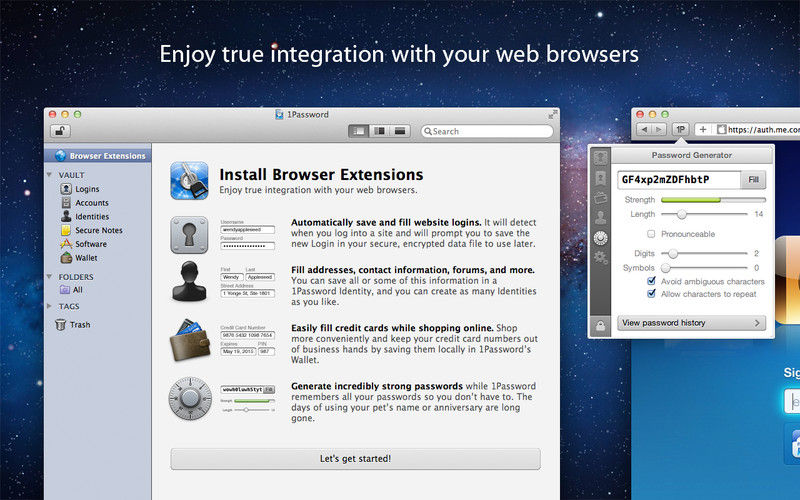Screen dimensions: 800x500
Task: Click the 1P extension toolbar button
Action: [681, 130]
